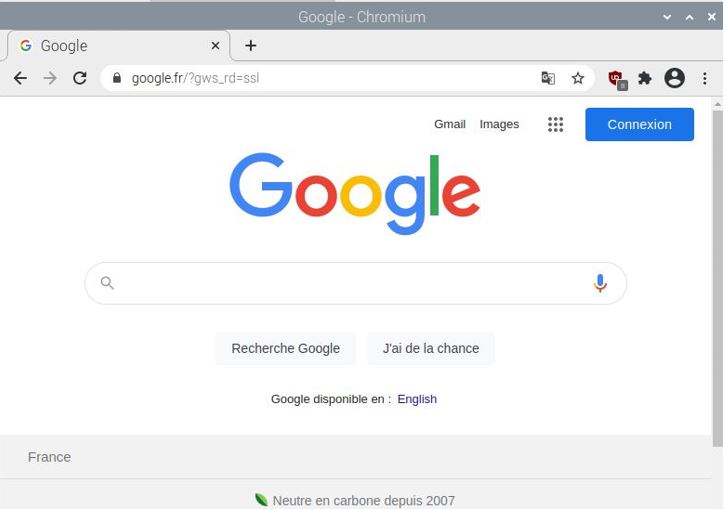Open Chromium's three-dot menu

click(706, 78)
